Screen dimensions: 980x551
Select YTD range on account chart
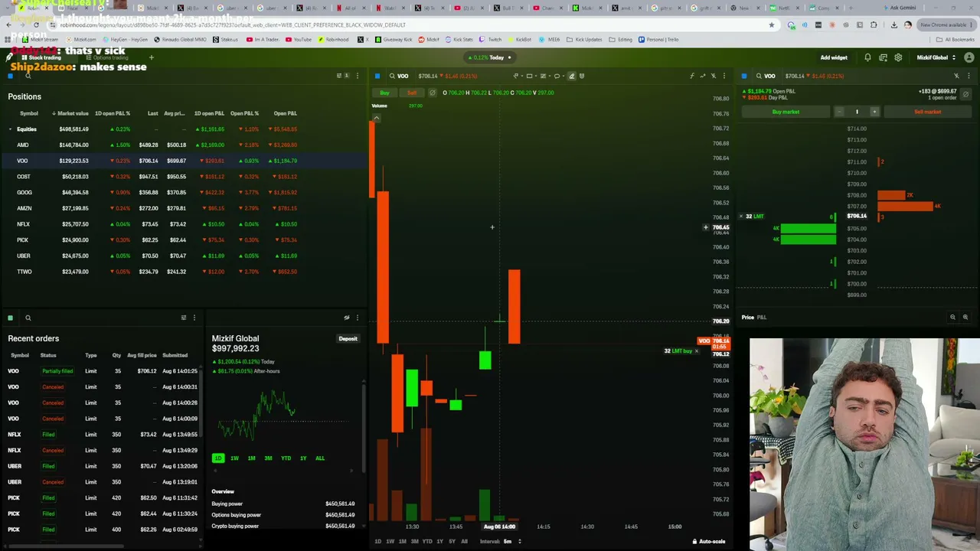coord(286,458)
